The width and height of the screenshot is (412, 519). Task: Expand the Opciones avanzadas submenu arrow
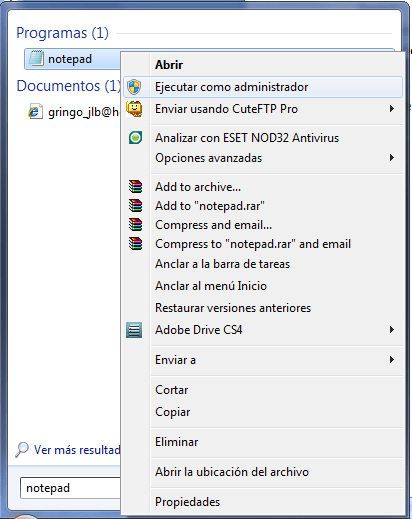(392, 158)
